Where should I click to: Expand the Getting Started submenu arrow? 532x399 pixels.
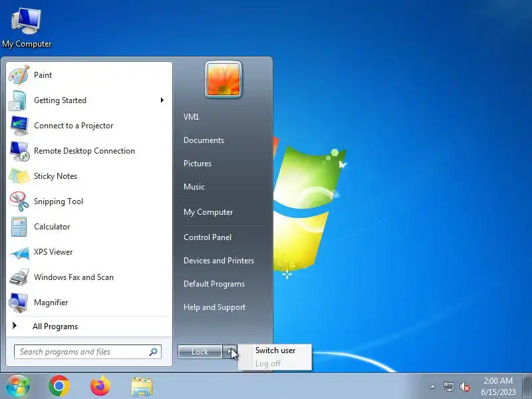[x=162, y=100]
